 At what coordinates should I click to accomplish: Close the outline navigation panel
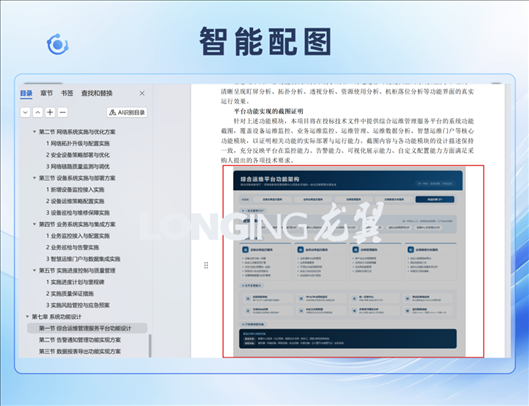142,93
